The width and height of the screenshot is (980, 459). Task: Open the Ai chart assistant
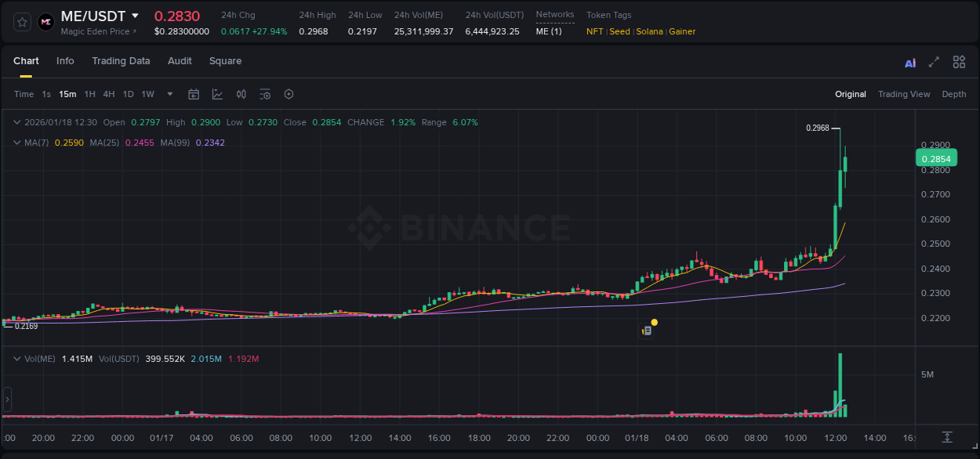tap(909, 62)
